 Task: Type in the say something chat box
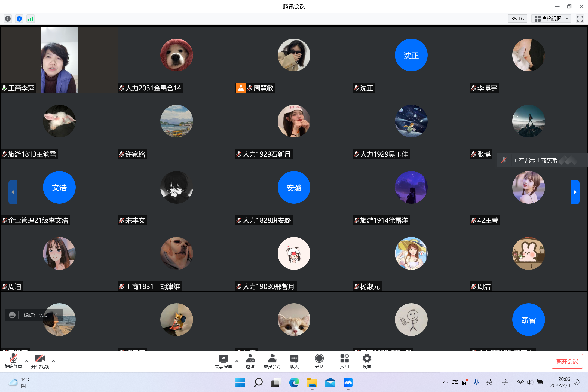pyautogui.click(x=35, y=315)
